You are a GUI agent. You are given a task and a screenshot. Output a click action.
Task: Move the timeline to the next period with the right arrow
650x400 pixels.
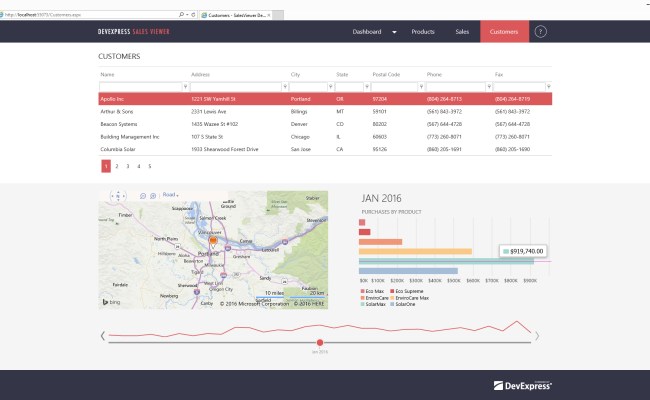(537, 336)
